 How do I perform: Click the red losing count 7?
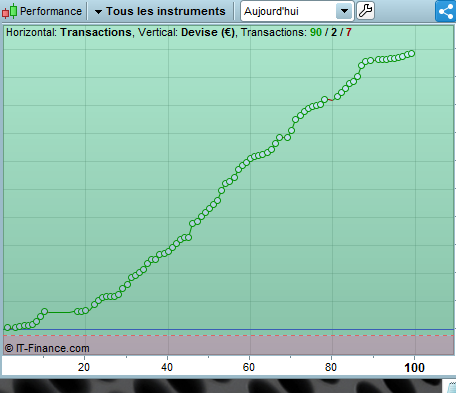[348, 32]
